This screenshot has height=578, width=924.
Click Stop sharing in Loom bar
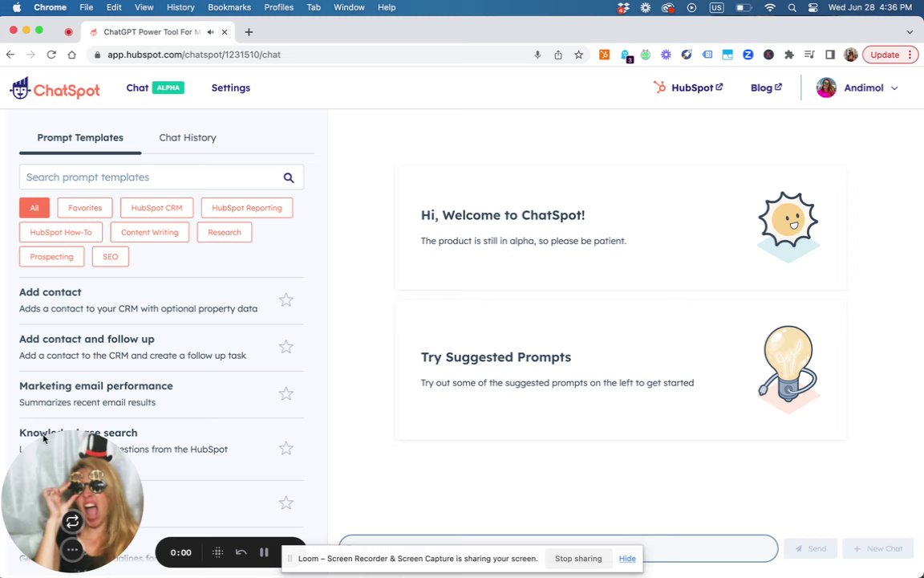(x=578, y=559)
